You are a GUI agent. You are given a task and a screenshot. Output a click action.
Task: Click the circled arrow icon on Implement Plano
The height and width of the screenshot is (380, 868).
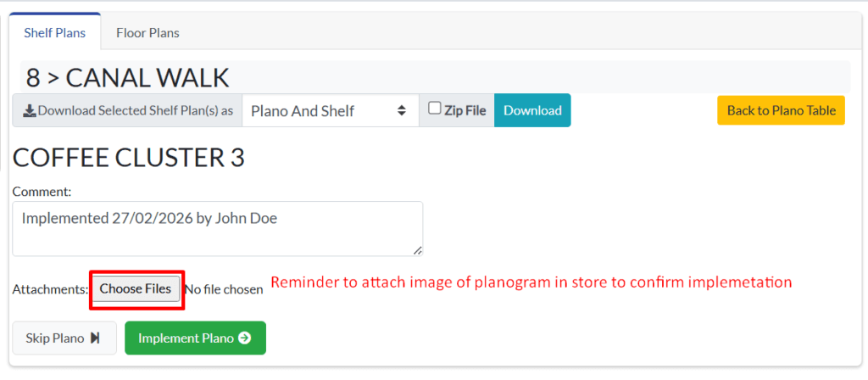pyautogui.click(x=245, y=338)
